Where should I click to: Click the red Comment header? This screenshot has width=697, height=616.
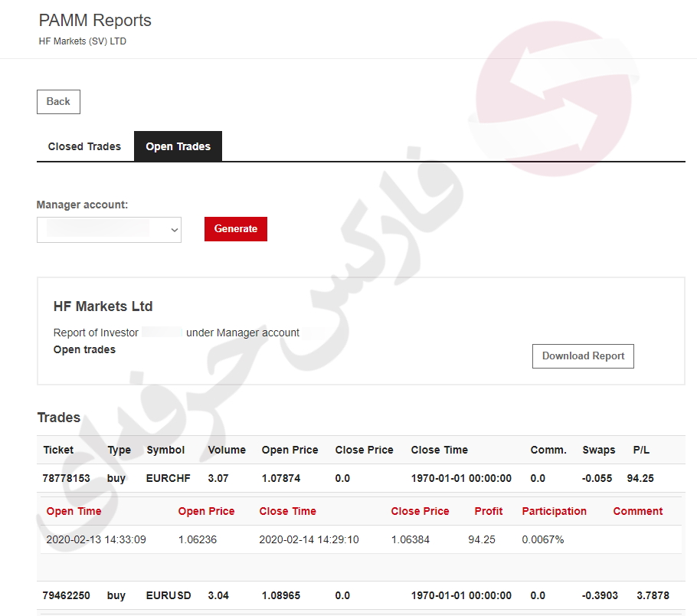coord(638,511)
